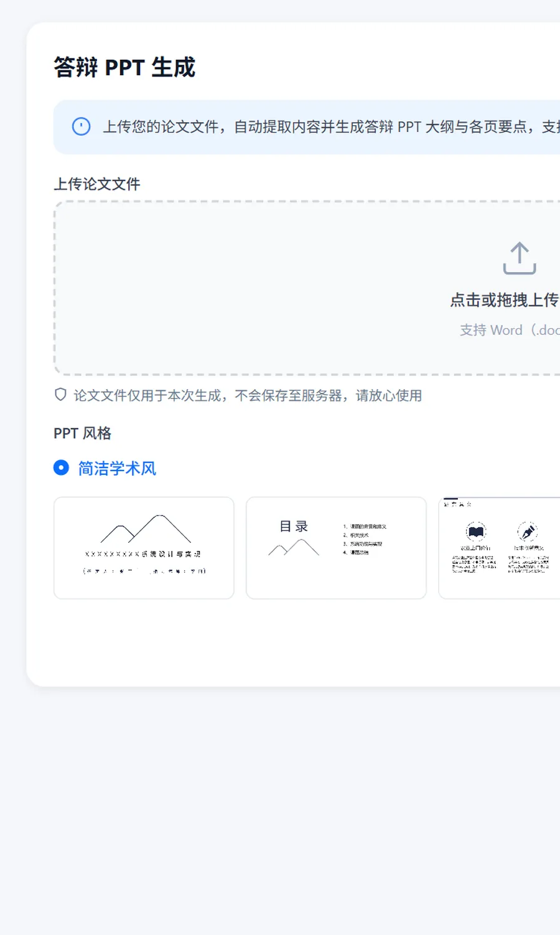This screenshot has width=560, height=935.
Task: Select the 简洁学术风 radio button
Action: [61, 468]
